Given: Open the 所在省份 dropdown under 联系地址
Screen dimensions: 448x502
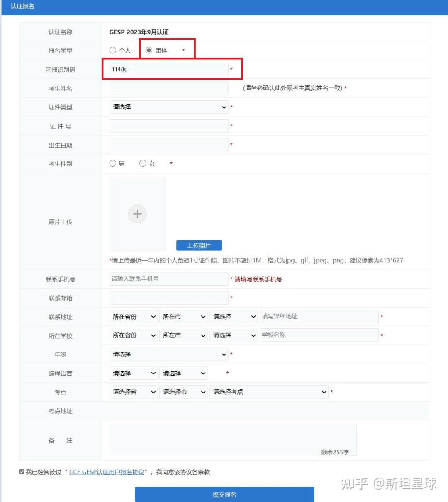Looking at the screenshot, I should [133, 316].
